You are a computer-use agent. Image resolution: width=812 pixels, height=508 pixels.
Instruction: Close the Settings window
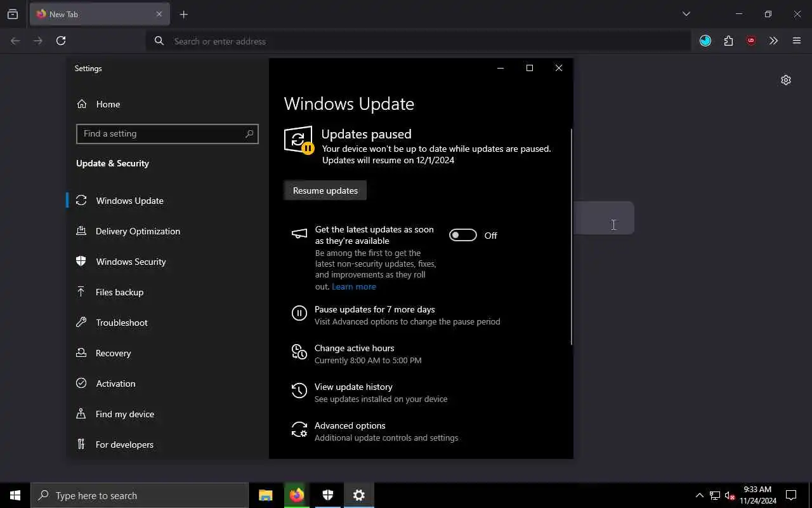559,68
